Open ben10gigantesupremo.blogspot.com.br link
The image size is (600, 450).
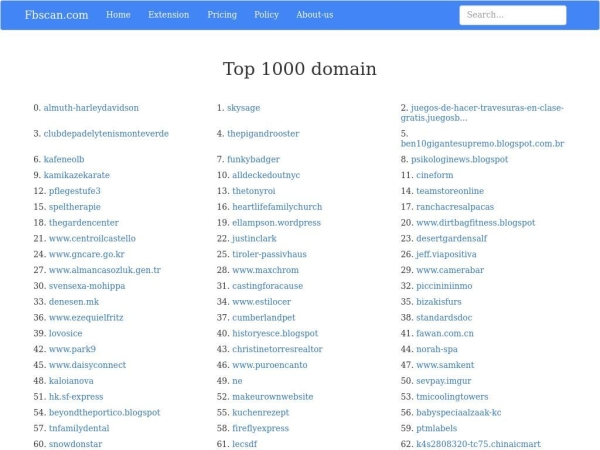[483, 143]
